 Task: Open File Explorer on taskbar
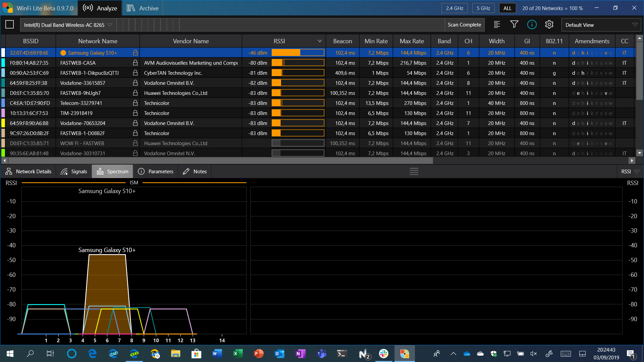tap(175, 354)
